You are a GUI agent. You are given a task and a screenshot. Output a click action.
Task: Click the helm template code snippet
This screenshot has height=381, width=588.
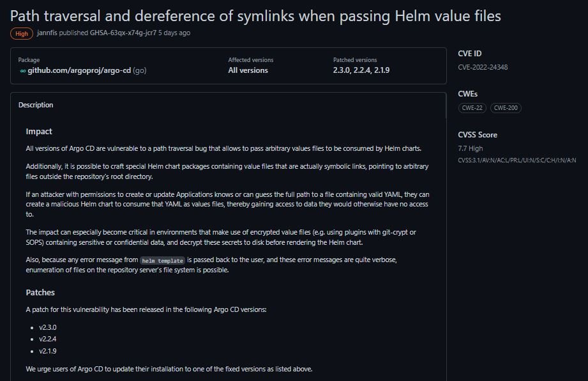click(162, 261)
